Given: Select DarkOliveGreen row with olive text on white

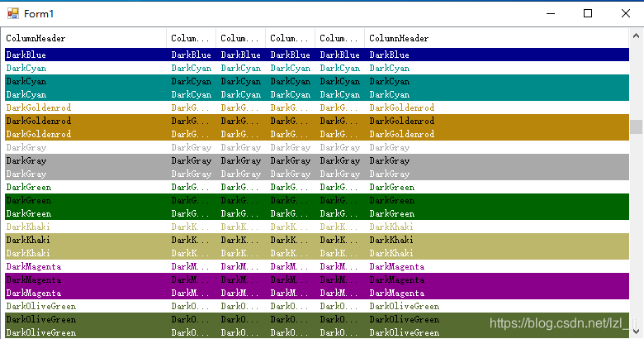Looking at the screenshot, I should click(317, 306).
